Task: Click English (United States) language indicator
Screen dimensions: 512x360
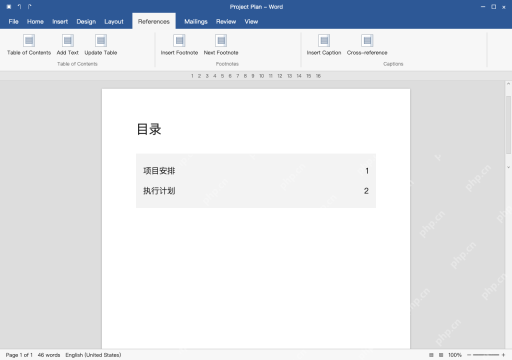Action: pyautogui.click(x=93, y=355)
